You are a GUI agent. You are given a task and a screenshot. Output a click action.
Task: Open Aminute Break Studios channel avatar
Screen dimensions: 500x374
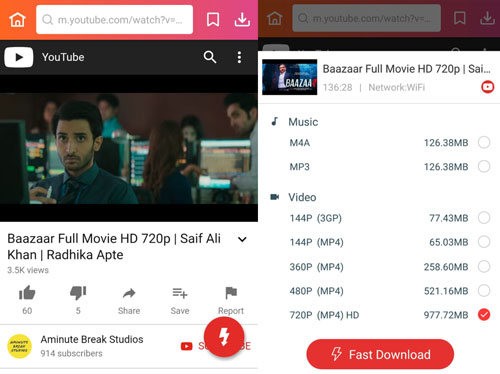pos(19,346)
